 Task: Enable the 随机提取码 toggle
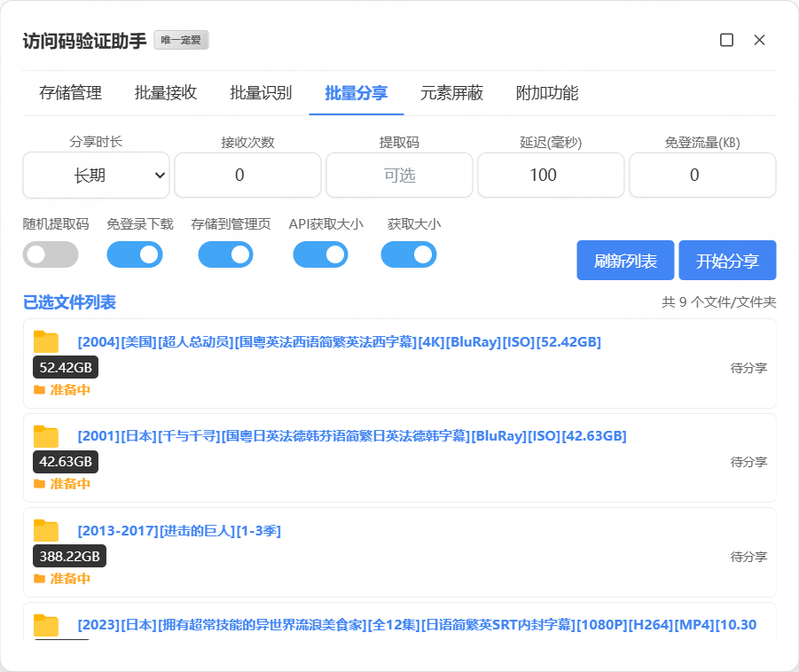(51, 254)
